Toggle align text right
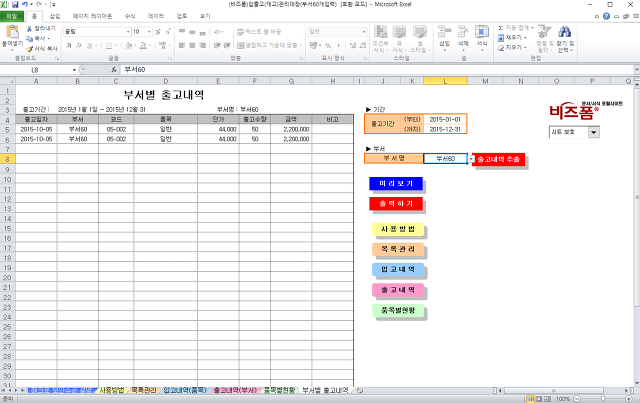 click(202, 45)
